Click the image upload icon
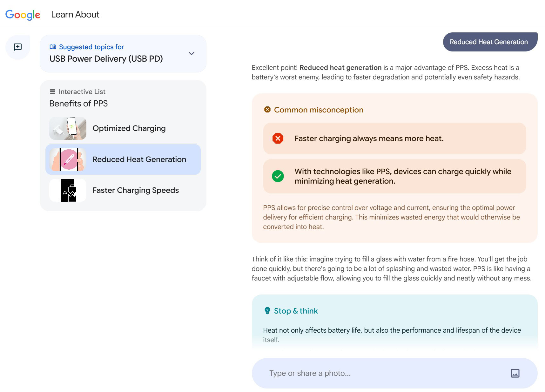The height and width of the screenshot is (392, 545). (x=515, y=373)
